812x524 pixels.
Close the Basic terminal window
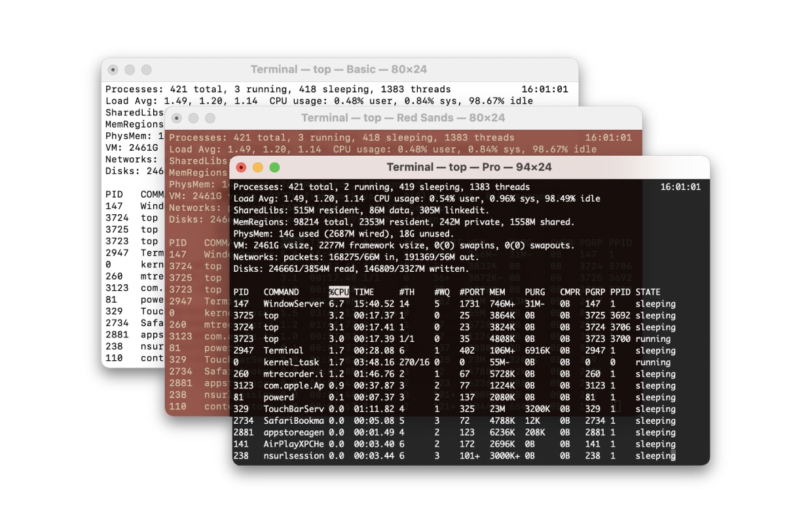(x=113, y=69)
